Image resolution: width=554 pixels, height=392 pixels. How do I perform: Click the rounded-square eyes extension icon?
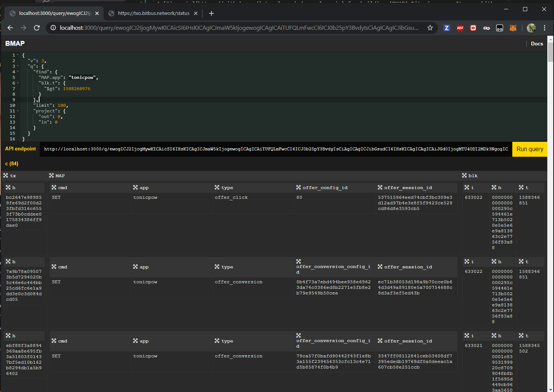(500, 28)
